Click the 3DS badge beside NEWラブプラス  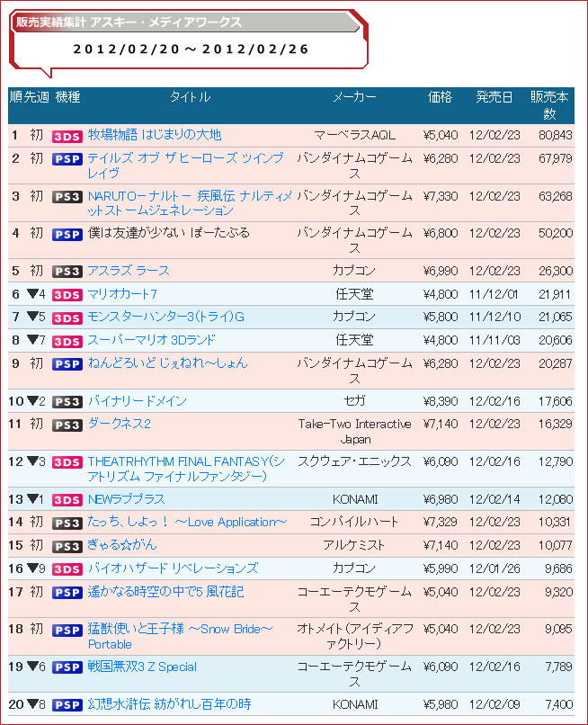point(67,500)
